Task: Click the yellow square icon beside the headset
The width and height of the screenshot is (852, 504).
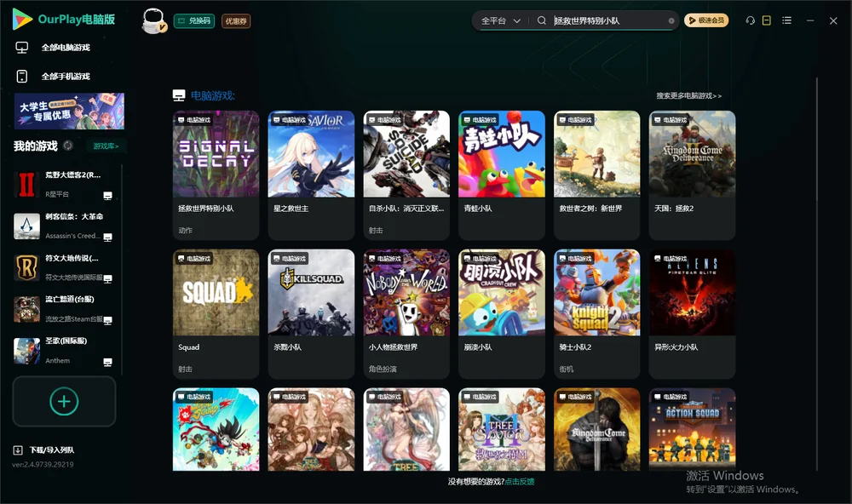Action: [x=766, y=20]
